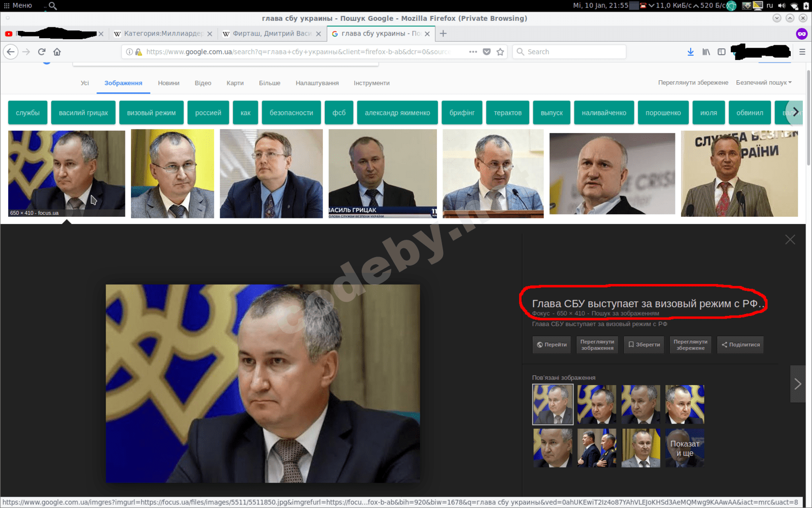Go to the Firefox home page icon
This screenshot has width=812, height=508.
click(57, 52)
